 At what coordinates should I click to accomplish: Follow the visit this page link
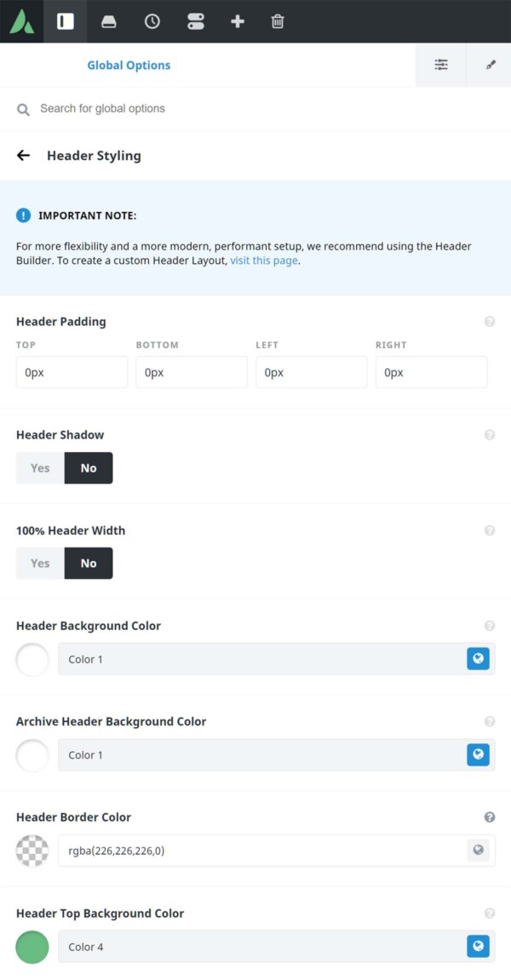(263, 260)
